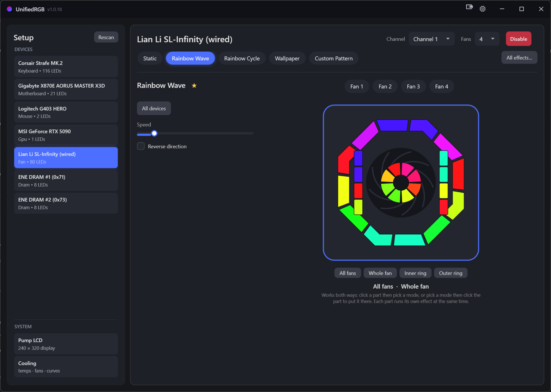Click the top blue outer ring segment

(392, 125)
